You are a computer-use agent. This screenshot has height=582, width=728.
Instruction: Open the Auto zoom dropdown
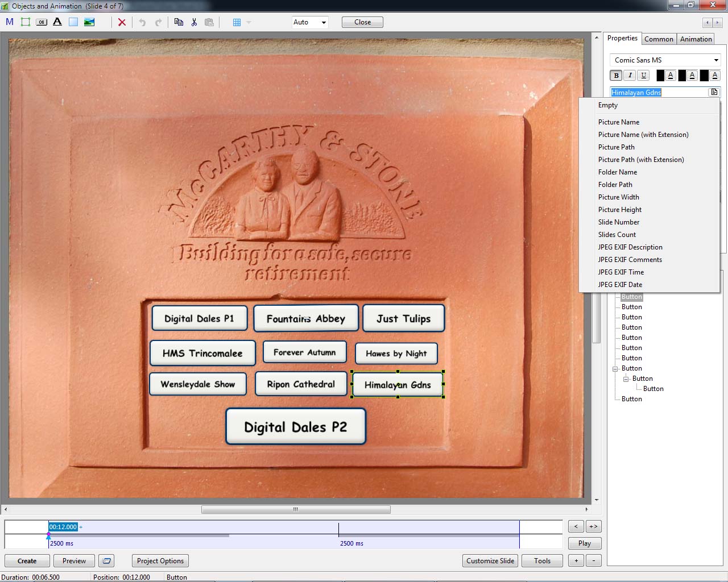coord(310,22)
